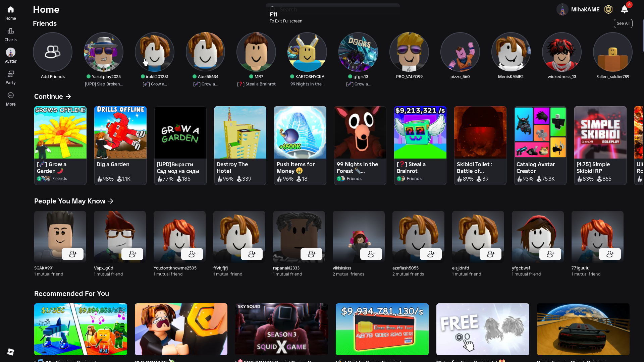Open Fallen_soldier789's friend avatar
644x362 pixels.
pyautogui.click(x=613, y=52)
